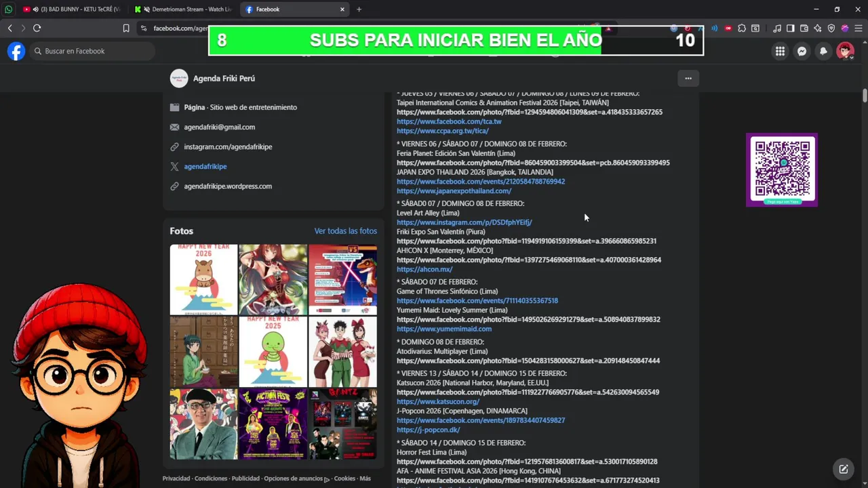Go forward in browser history
Screen dimensions: 868x488
23,28
